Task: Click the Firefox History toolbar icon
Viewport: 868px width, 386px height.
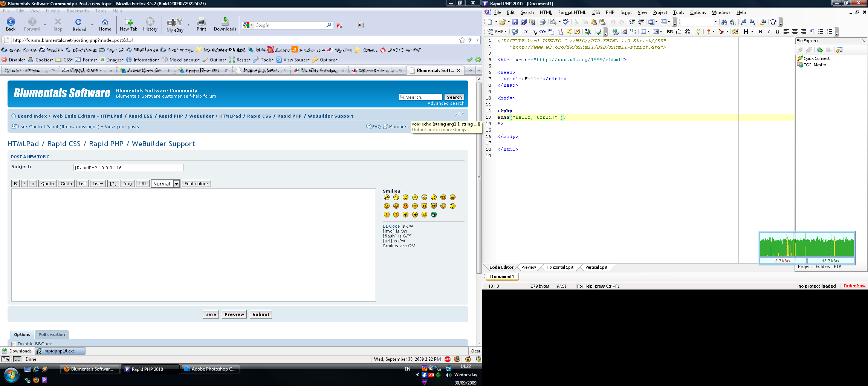Action: point(150,25)
